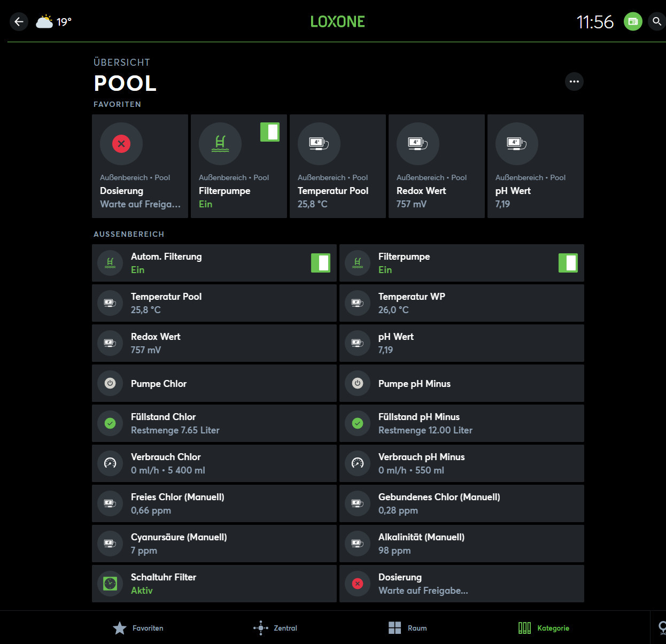
Task: Toggle the Filterpumpe favorite card switch
Action: point(270,132)
